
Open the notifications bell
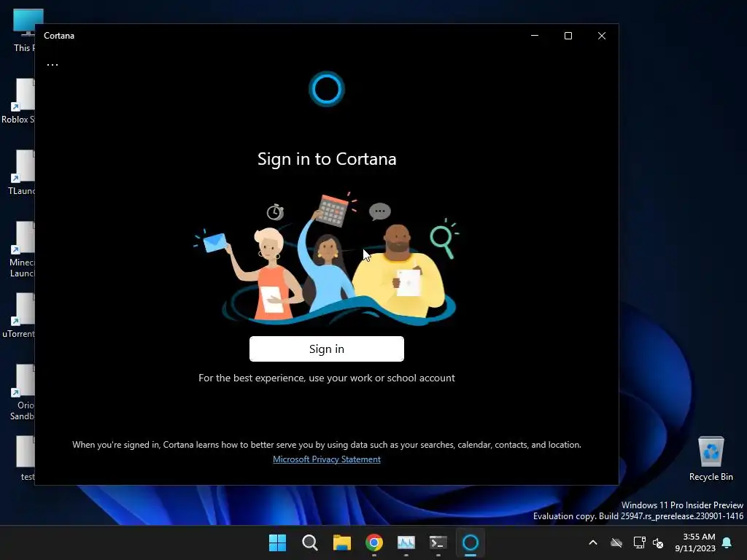(x=727, y=542)
